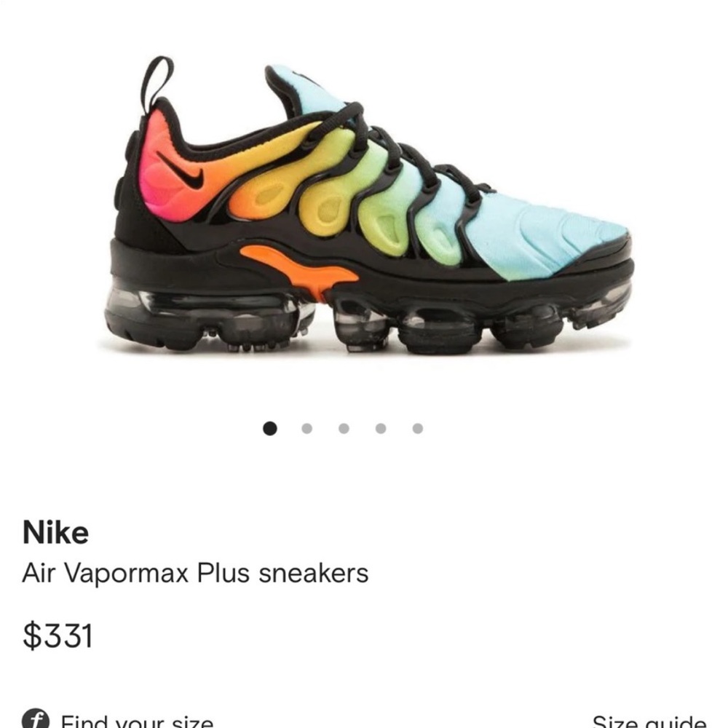Select the fourth carousel dot
This screenshot has width=728, height=728.
coord(379,430)
